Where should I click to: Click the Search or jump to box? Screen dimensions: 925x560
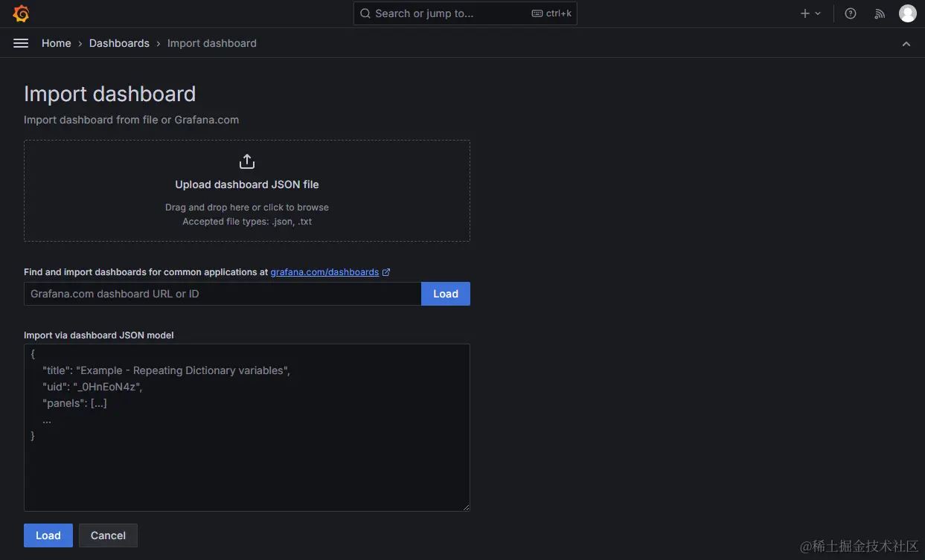pos(465,13)
